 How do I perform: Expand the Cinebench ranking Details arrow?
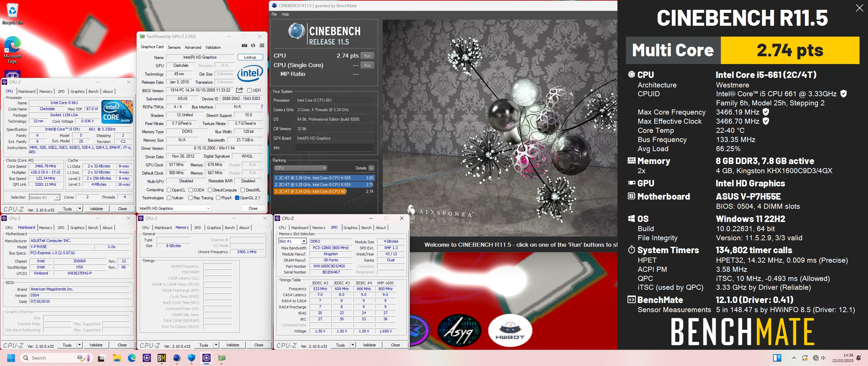click(x=372, y=168)
